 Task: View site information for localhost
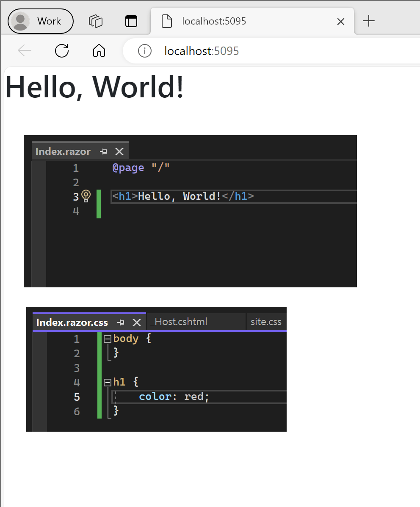pyautogui.click(x=144, y=51)
